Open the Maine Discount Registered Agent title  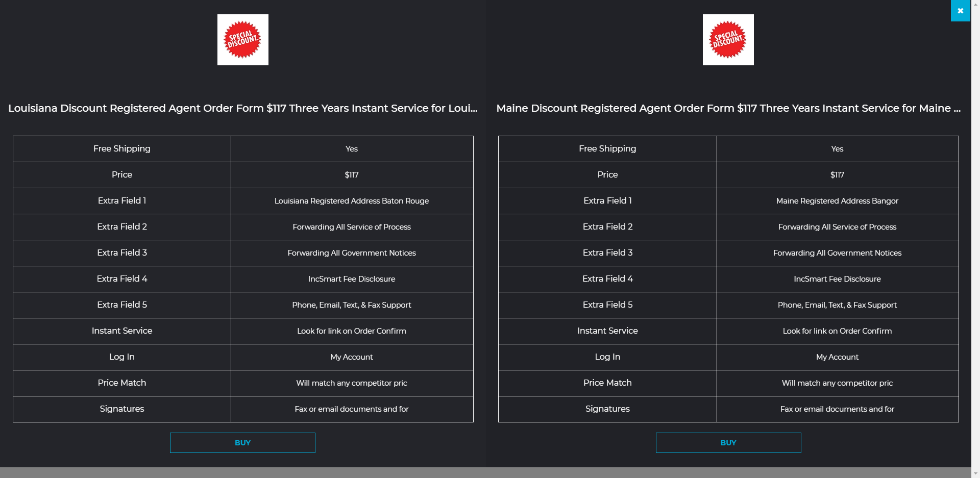pos(728,108)
